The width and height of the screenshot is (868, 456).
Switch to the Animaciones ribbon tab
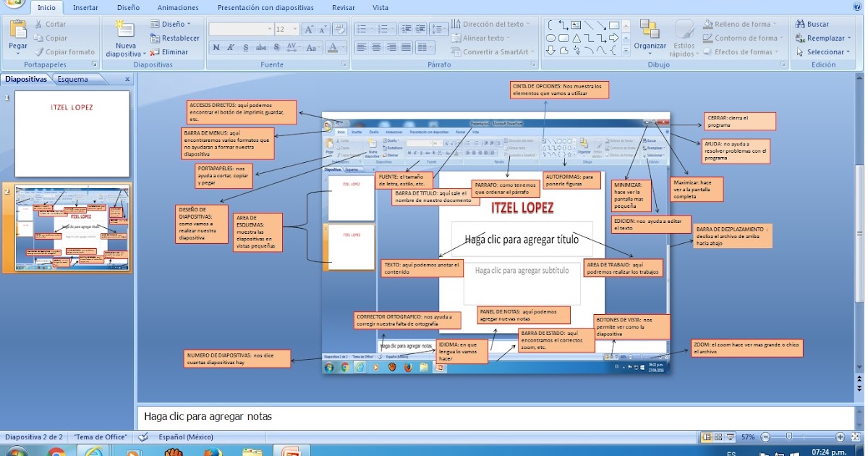point(177,7)
